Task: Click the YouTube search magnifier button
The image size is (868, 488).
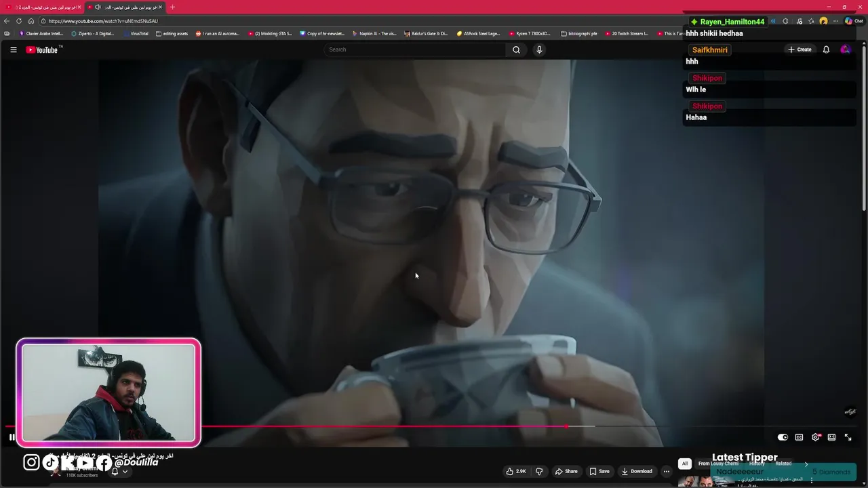Action: coord(516,49)
